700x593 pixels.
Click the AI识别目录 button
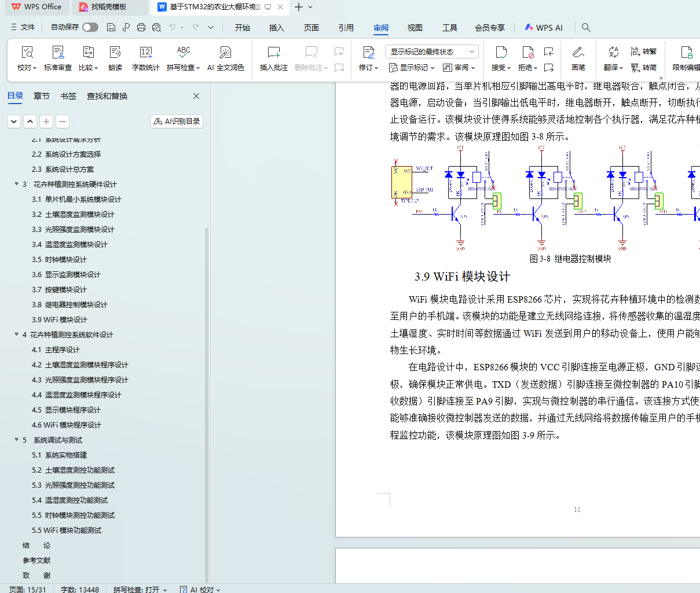coord(177,121)
